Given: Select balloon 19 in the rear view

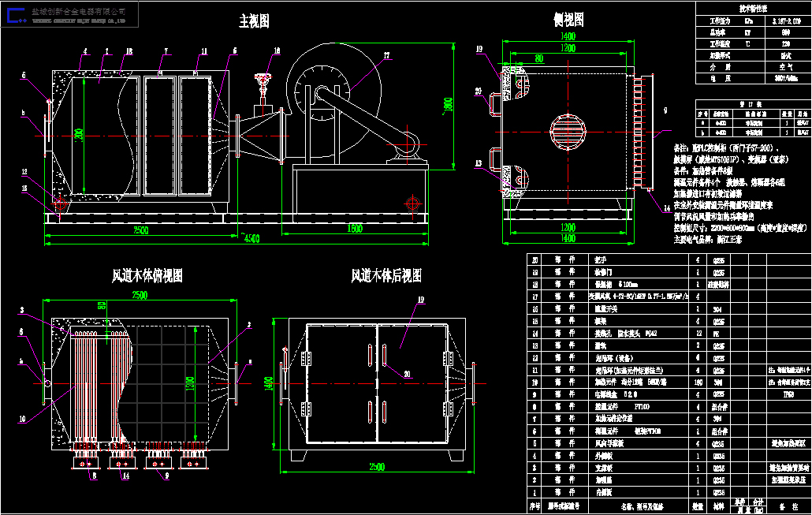Looking at the screenshot, I should tap(421, 300).
